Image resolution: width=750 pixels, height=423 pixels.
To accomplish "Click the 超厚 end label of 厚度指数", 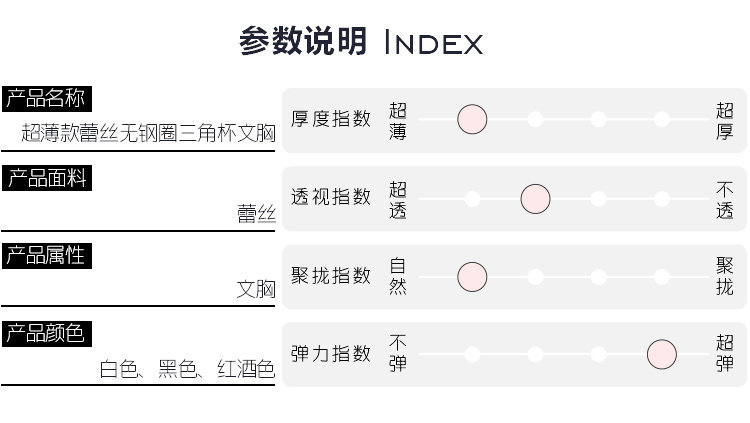I will click(x=724, y=120).
